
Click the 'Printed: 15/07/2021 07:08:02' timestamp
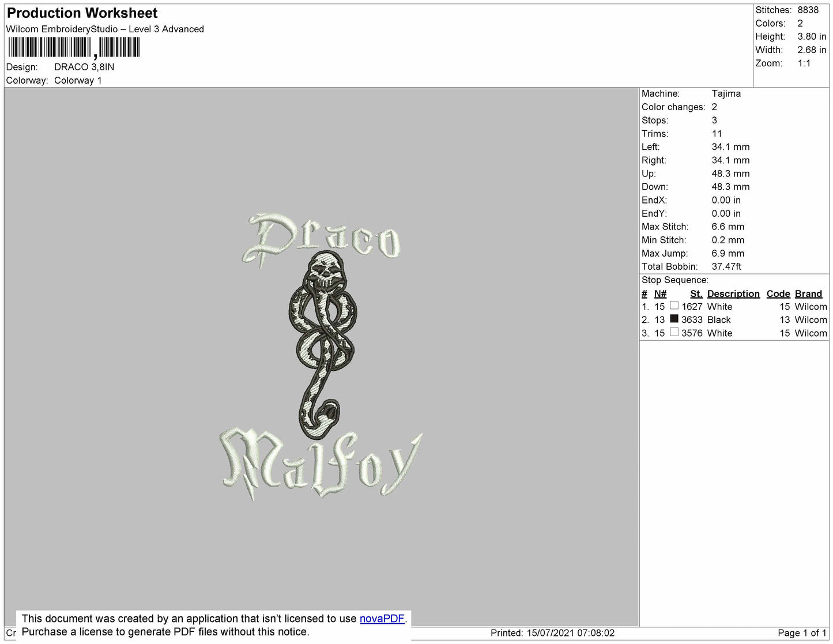click(552, 633)
